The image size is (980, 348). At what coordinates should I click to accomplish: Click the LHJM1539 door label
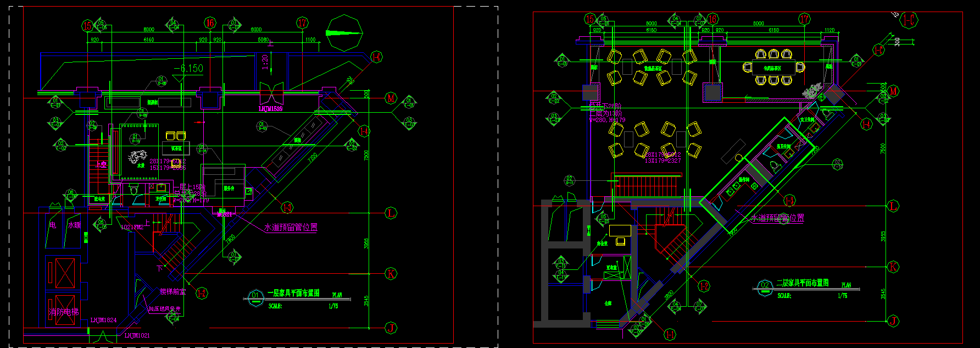point(270,109)
